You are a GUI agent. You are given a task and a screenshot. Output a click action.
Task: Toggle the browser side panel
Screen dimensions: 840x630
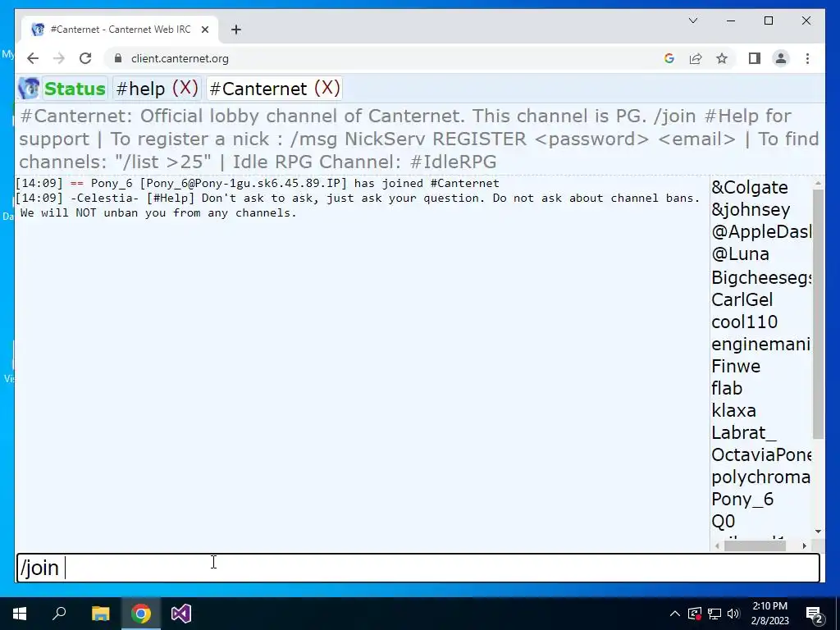click(x=755, y=58)
